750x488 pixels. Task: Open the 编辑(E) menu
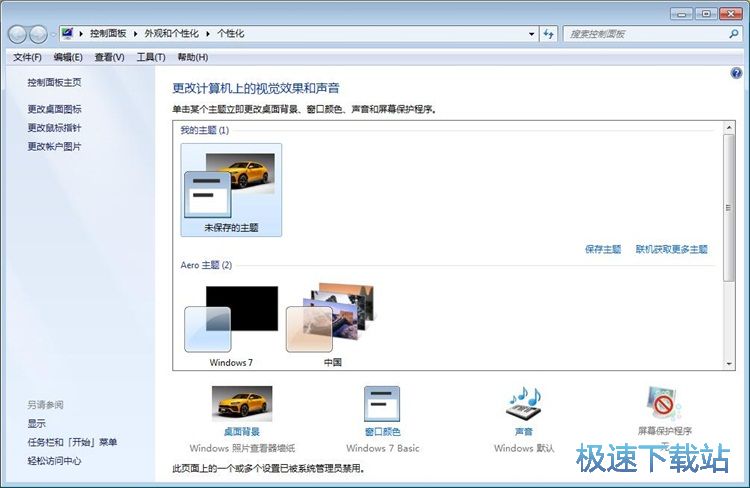68,57
